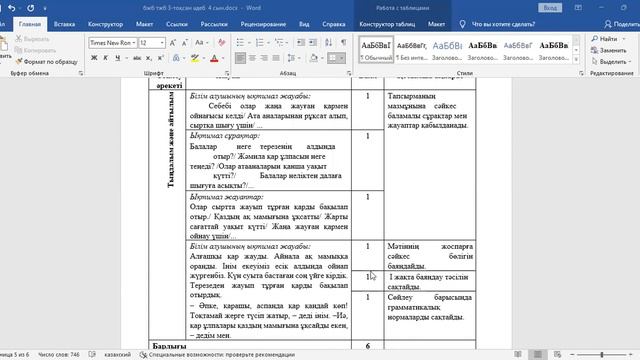Click the bulleted list icon
Image resolution: width=640 pixels, height=360 pixels.
click(240, 43)
